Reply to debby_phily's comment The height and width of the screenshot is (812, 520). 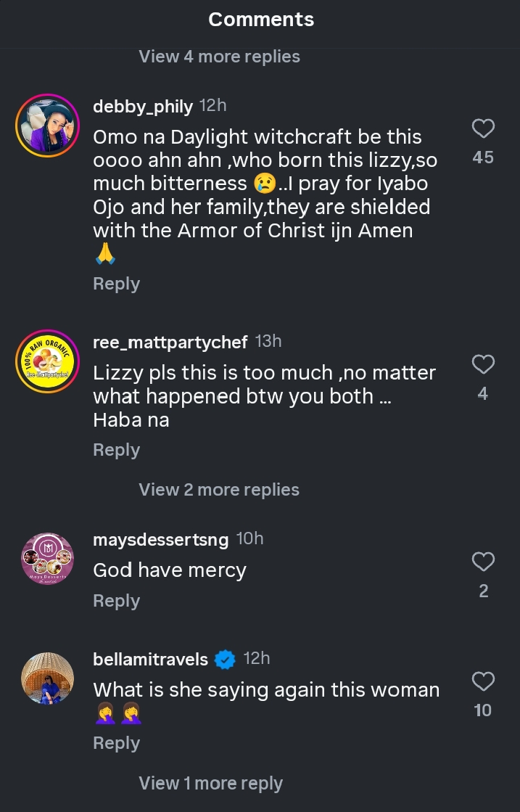coord(116,284)
